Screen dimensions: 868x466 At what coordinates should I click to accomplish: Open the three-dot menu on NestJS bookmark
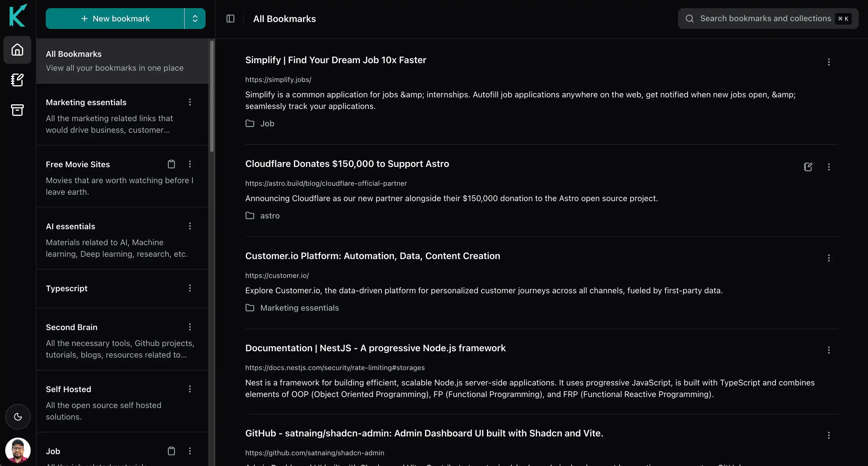(x=829, y=350)
